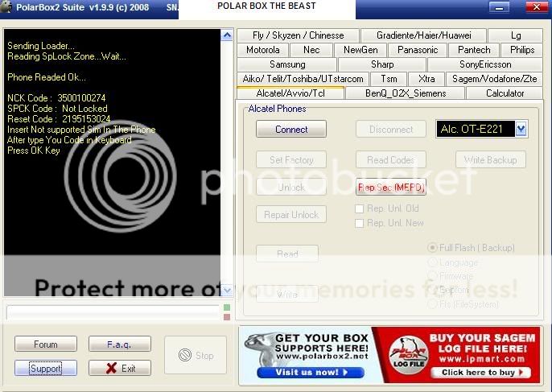Viewport: 552px width, 392px height.
Task: Select the Pantech tab
Action: click(x=474, y=50)
